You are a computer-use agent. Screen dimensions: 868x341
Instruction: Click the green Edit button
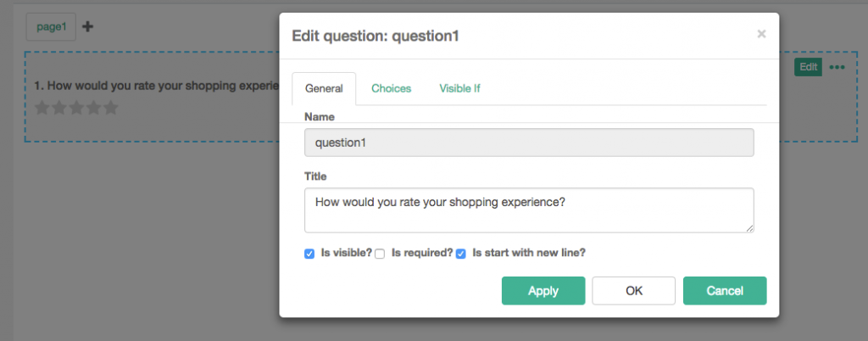(808, 67)
